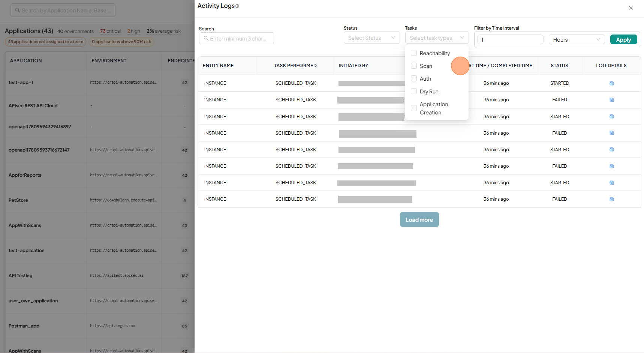The image size is (644, 353).
Task: Focus the Activity Logs search field
Action: (236, 38)
